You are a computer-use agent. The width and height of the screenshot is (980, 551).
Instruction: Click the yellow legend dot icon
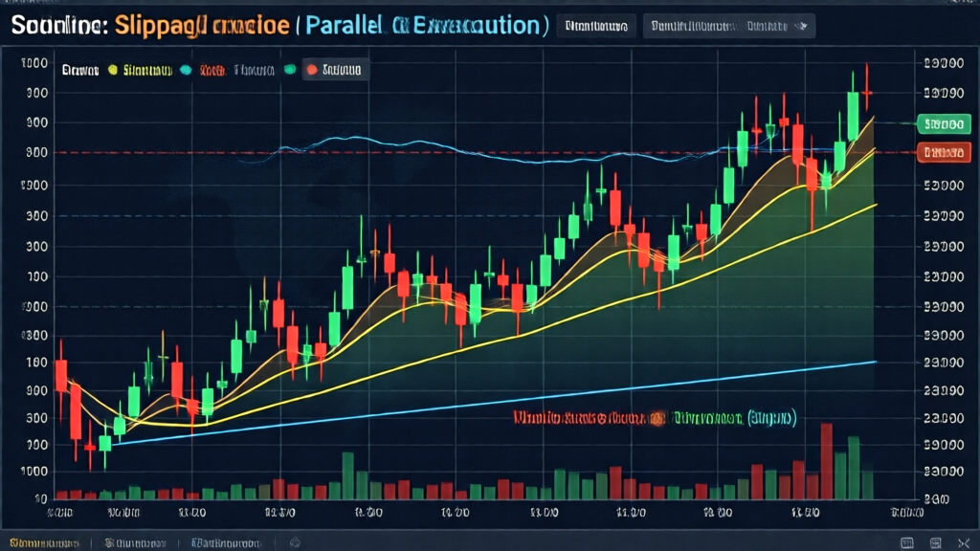113,70
